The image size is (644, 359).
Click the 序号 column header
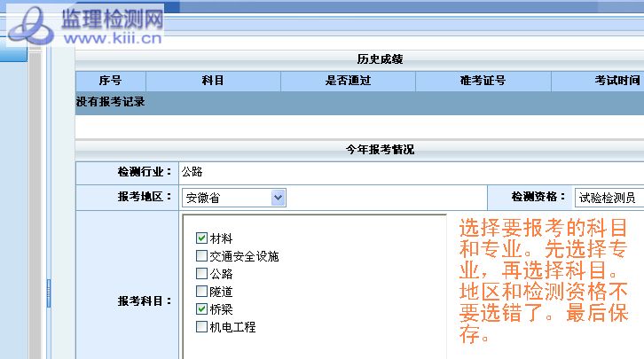point(110,81)
